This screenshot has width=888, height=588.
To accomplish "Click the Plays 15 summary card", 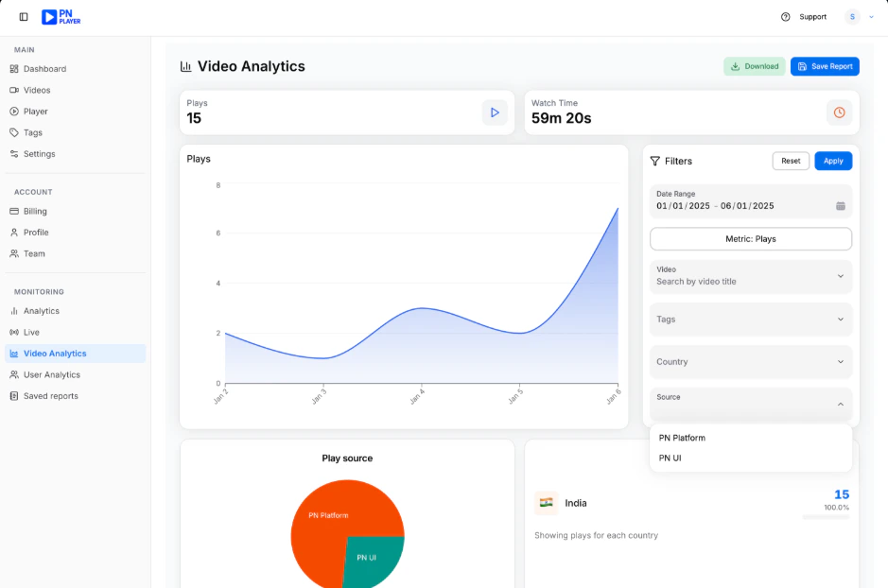I will pyautogui.click(x=347, y=112).
